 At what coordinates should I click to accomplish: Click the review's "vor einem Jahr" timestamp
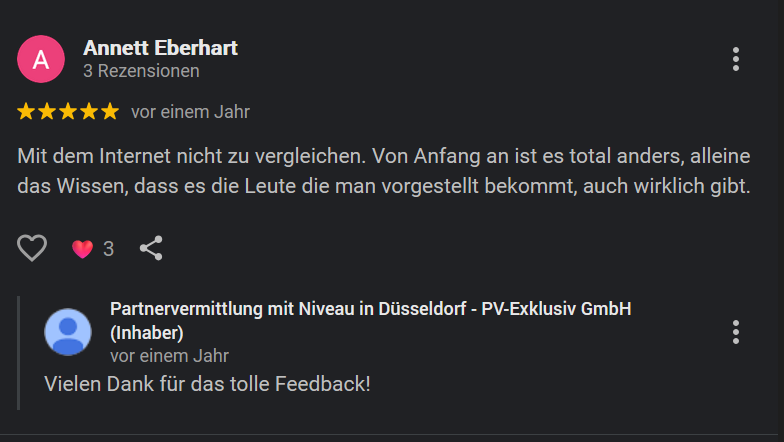pos(190,112)
